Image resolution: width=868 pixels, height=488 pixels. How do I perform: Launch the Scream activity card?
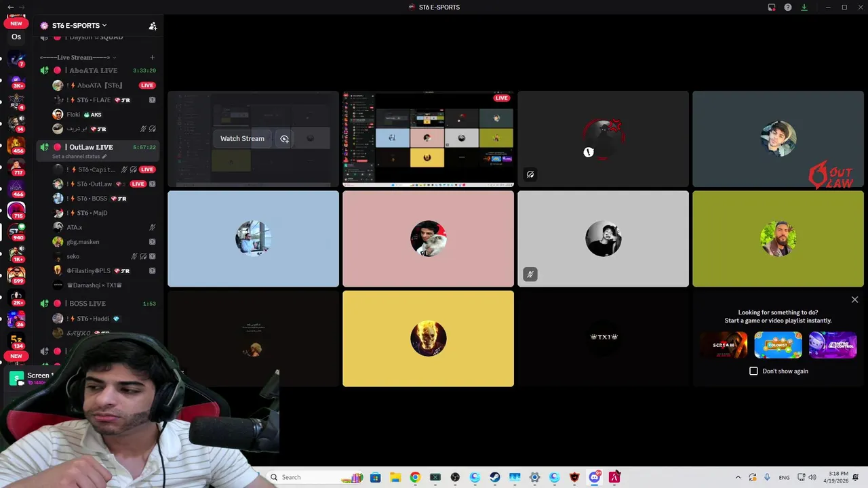pyautogui.click(x=724, y=345)
